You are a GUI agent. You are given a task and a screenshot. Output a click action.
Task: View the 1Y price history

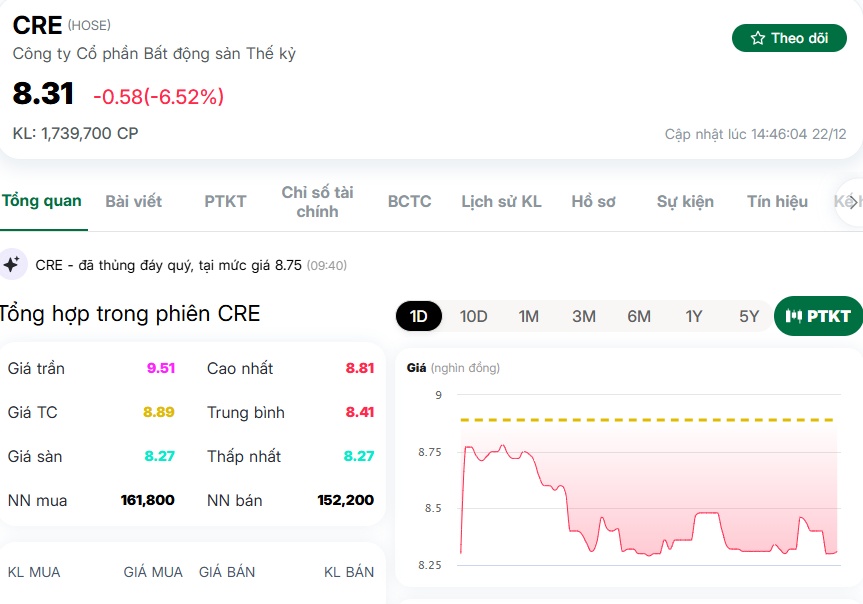pyautogui.click(x=694, y=316)
